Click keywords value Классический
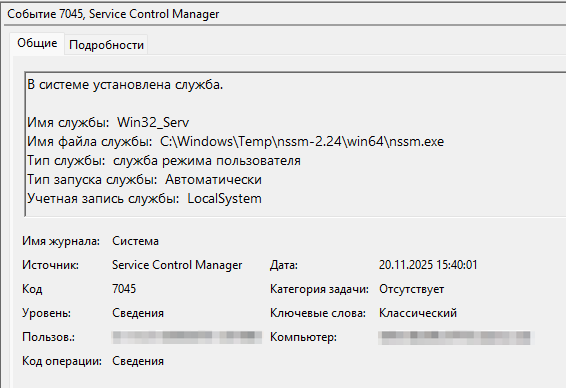Image resolution: width=566 pixels, height=388 pixels. click(418, 313)
